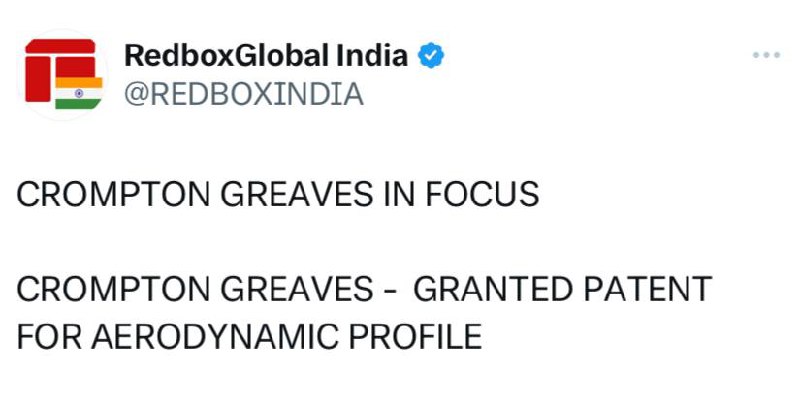Open the tweet's three-dot more options menu
This screenshot has width=800, height=402.
point(766,55)
